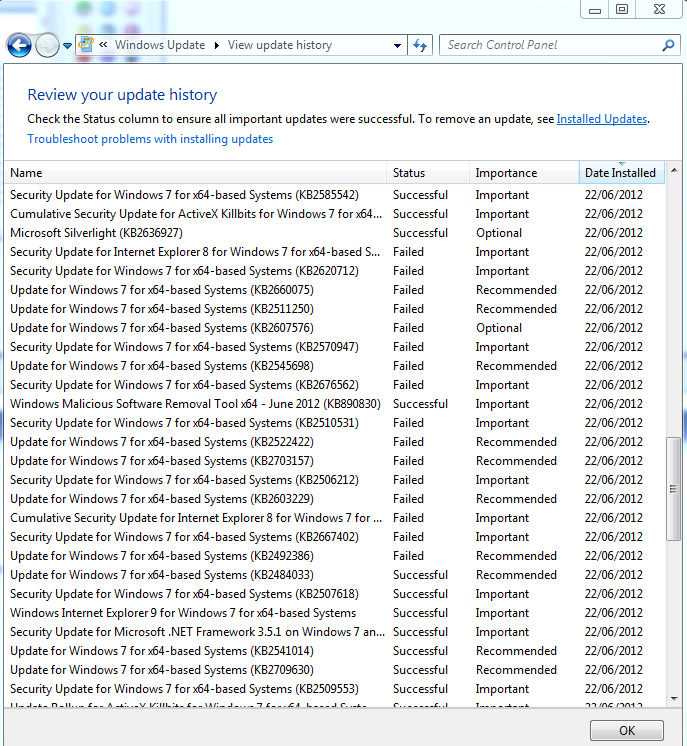Image resolution: width=687 pixels, height=746 pixels.
Task: Select Cumulative Security Update for Internet Explorer 8
Action: pyautogui.click(x=334, y=518)
